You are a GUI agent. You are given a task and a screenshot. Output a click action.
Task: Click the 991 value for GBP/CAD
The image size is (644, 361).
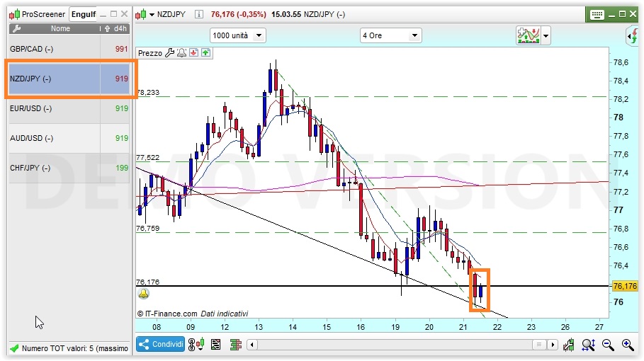[x=122, y=50]
